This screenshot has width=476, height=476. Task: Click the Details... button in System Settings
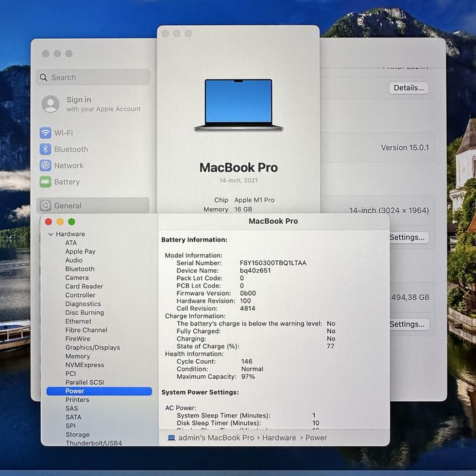pyautogui.click(x=409, y=88)
